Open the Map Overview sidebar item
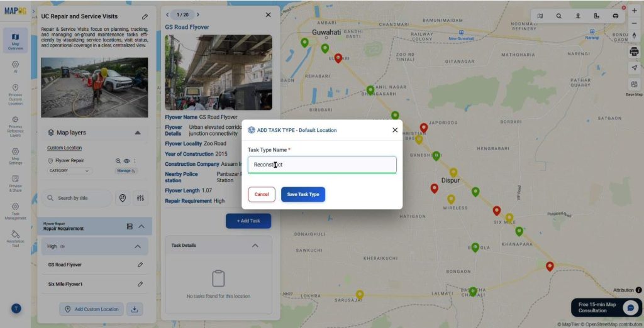 15,41
